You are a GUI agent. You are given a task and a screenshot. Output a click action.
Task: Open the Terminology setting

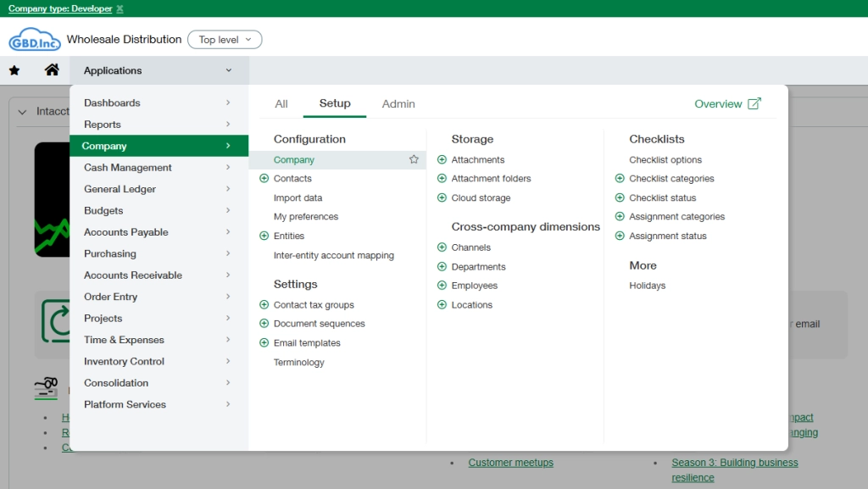pos(299,362)
